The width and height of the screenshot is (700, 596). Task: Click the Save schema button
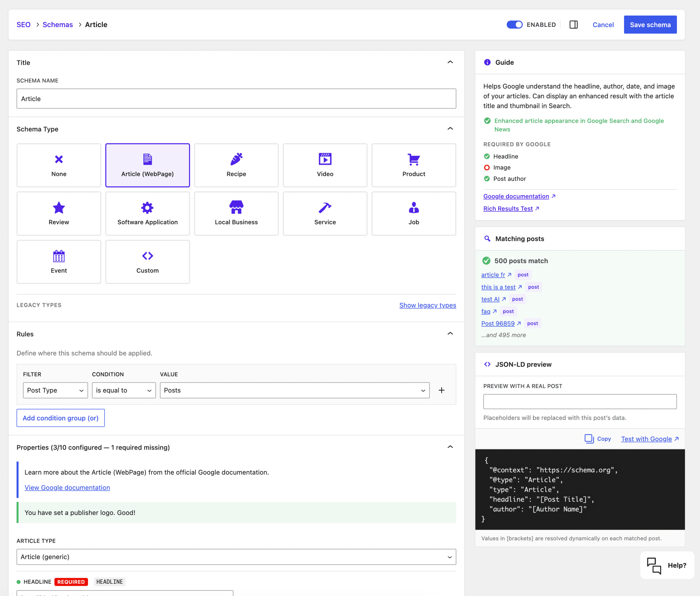coord(650,25)
